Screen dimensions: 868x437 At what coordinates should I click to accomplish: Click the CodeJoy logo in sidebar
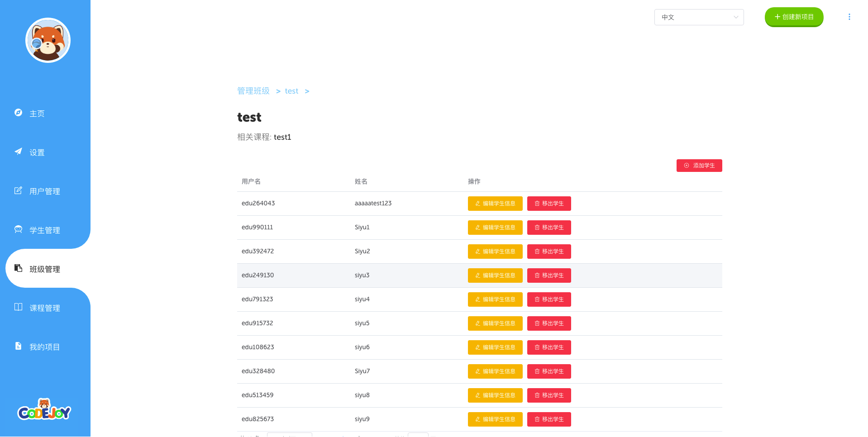click(x=44, y=409)
